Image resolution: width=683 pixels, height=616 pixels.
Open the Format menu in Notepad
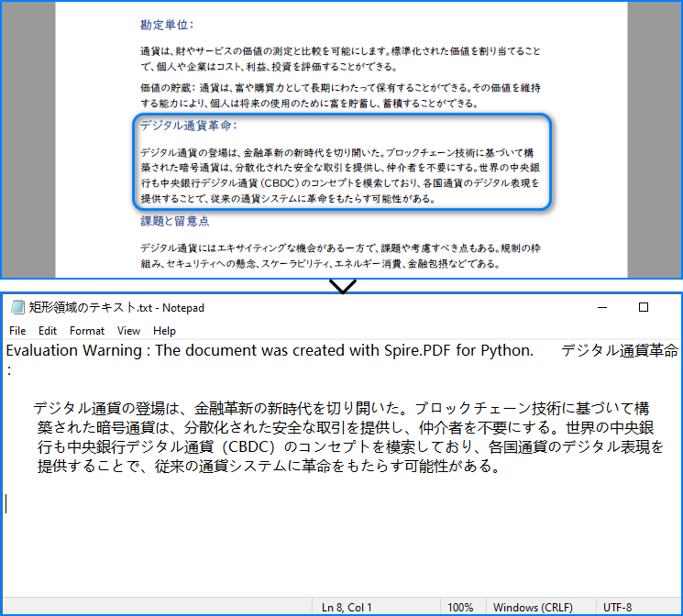(87, 331)
